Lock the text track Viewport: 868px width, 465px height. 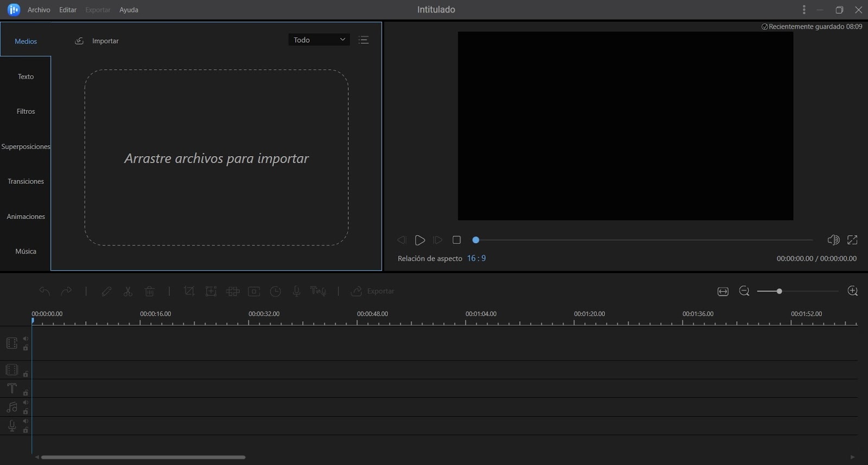(x=25, y=392)
